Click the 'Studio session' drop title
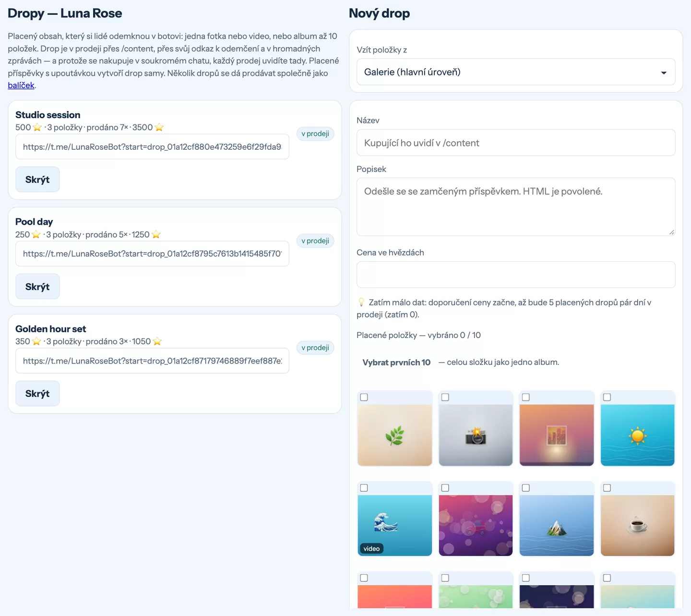 (x=48, y=115)
